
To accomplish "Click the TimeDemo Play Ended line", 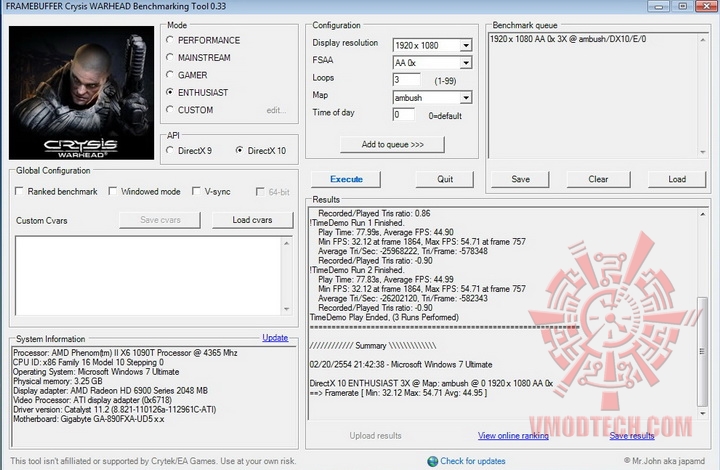I will (384, 318).
